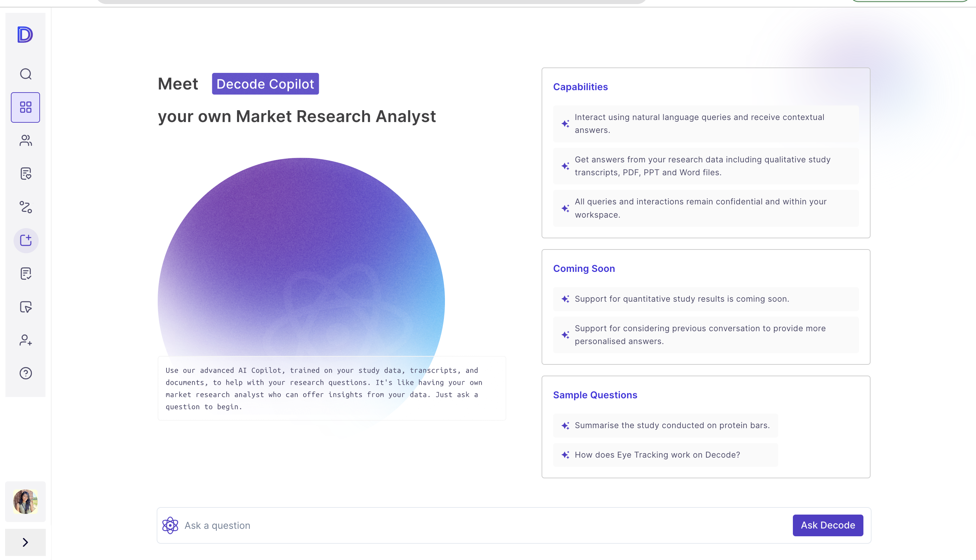
Task: Click sparkle icon beside protein bars question
Action: [x=565, y=425]
